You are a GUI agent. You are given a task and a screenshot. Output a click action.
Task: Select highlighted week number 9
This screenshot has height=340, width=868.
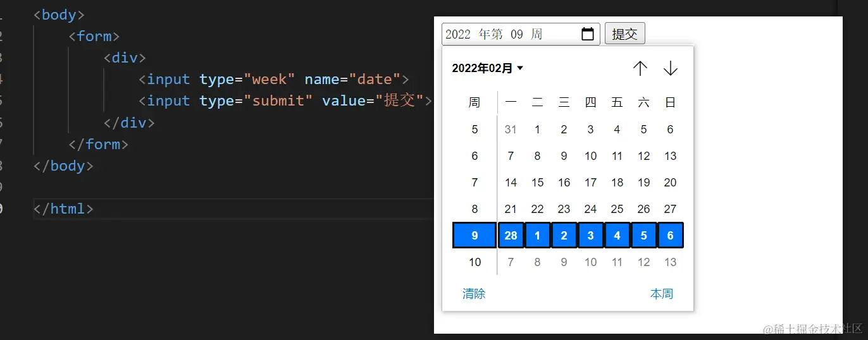click(x=475, y=236)
